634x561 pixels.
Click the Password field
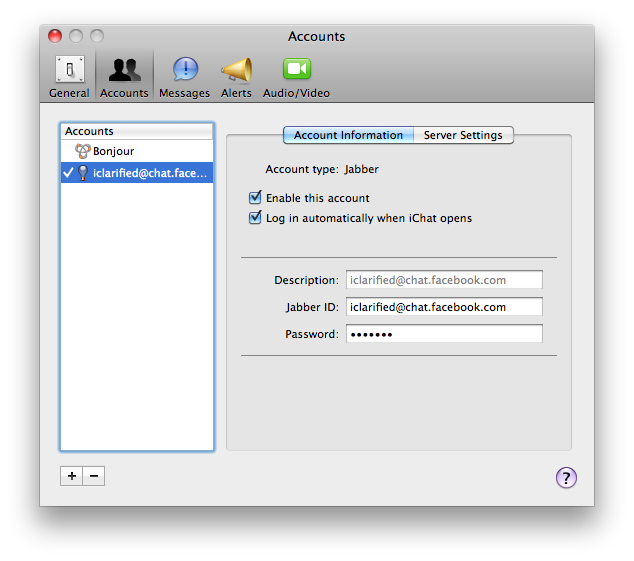(444, 334)
